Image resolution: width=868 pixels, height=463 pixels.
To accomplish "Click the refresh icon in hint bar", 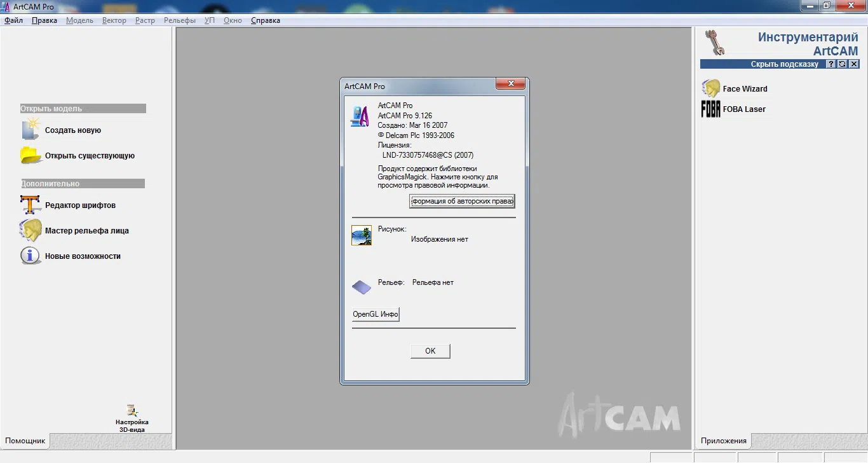I will point(843,64).
